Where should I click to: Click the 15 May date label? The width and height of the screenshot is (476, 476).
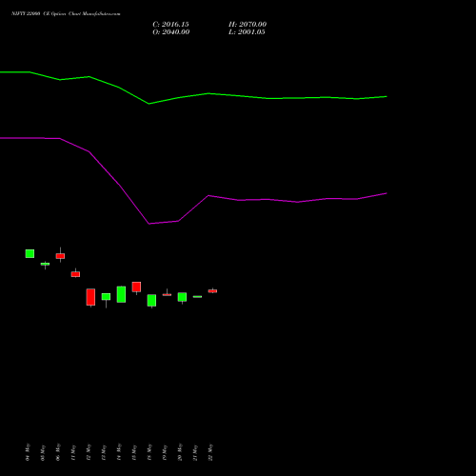click(x=134, y=452)
